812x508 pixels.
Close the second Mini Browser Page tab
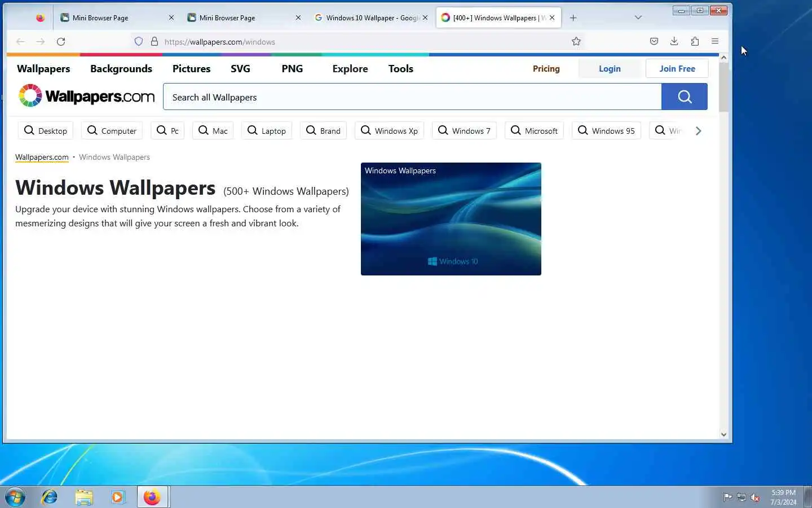[x=298, y=17]
